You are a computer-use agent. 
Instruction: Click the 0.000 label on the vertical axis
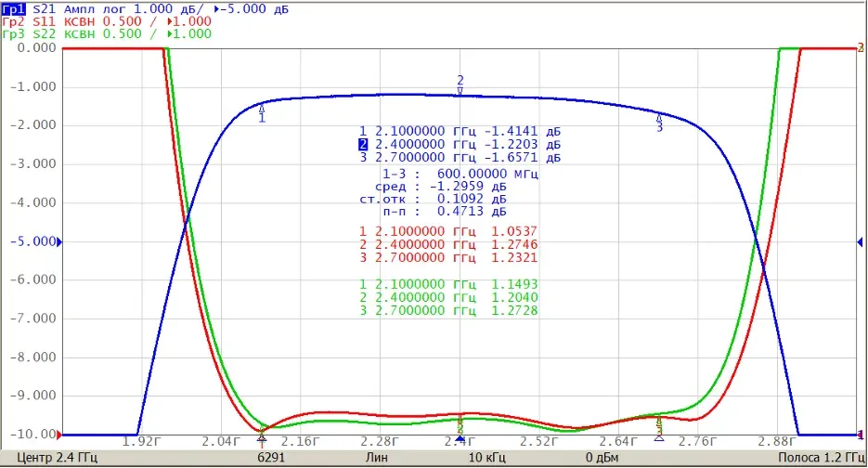point(36,48)
